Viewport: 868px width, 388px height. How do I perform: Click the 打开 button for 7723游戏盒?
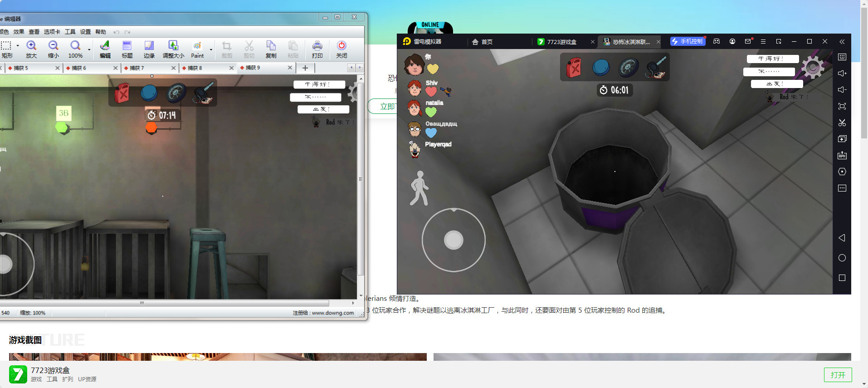point(838,375)
